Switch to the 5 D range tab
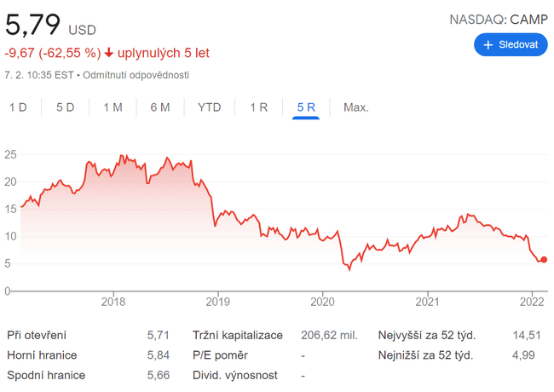 coord(66,107)
